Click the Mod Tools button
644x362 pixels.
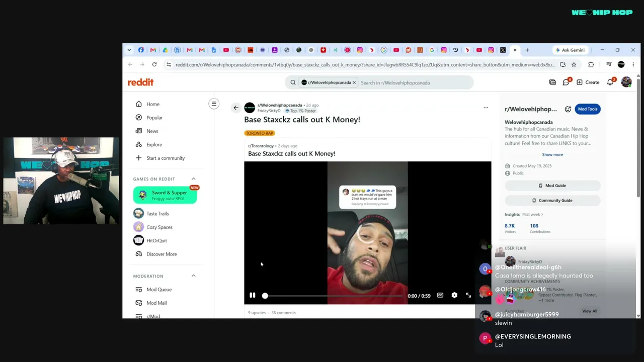click(x=588, y=109)
